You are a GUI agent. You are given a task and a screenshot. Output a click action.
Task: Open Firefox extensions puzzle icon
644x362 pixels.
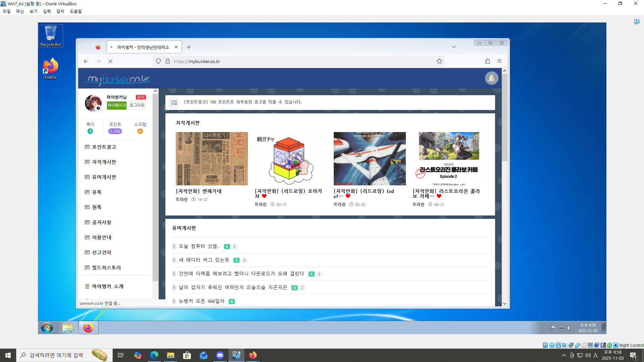click(x=487, y=61)
